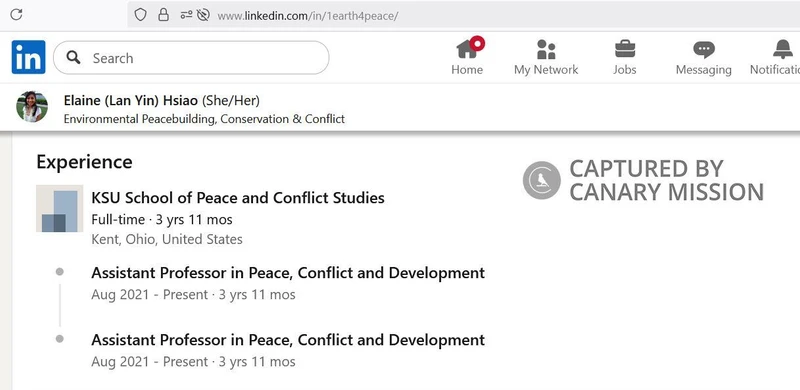
Task: Click the My Network menu label
Action: click(546, 69)
